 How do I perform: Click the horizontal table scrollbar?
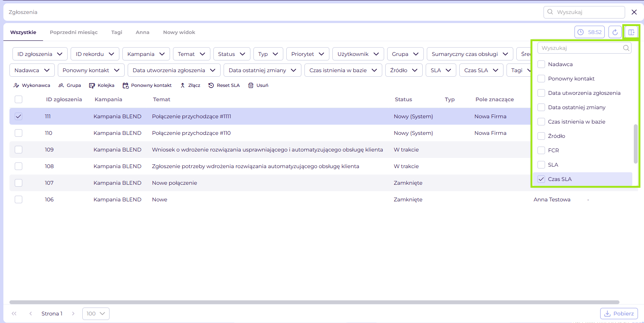pyautogui.click(x=314, y=302)
